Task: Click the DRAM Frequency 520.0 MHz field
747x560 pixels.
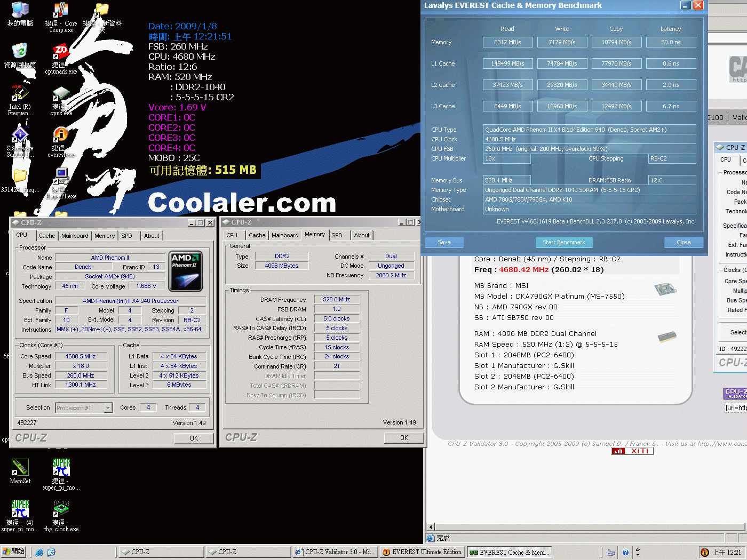Action: (x=337, y=299)
